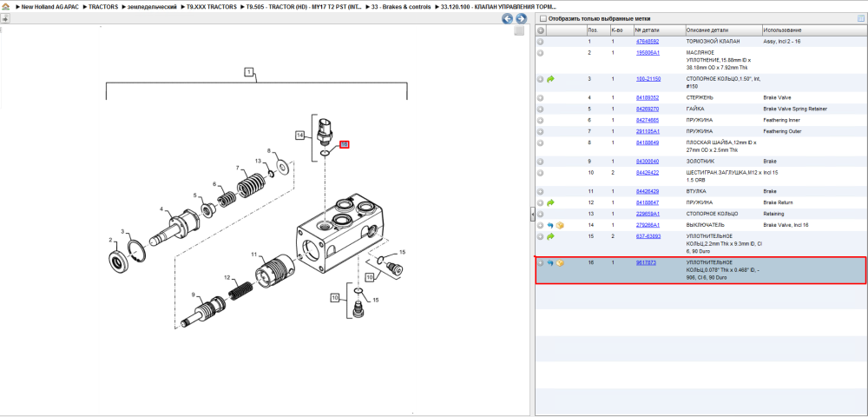Select 'Brake Valve Spring Retainer' usage cell
Image resolution: width=868 pixels, height=417 pixels.
click(x=795, y=109)
